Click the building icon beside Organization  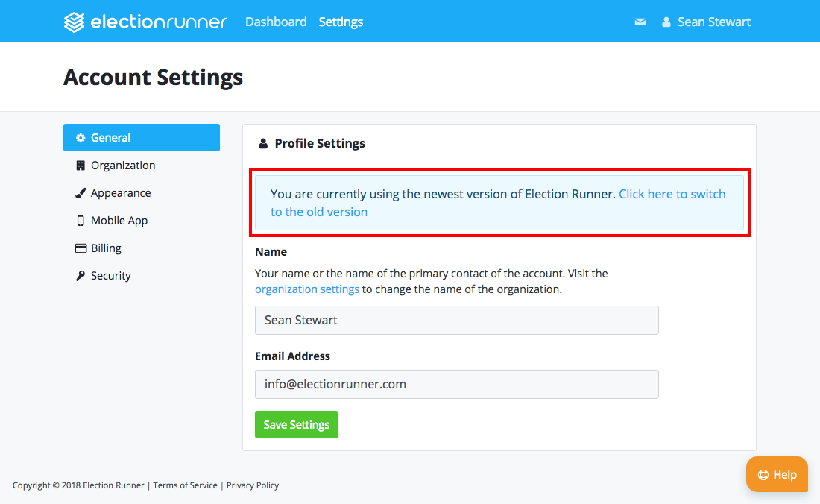coord(81,166)
